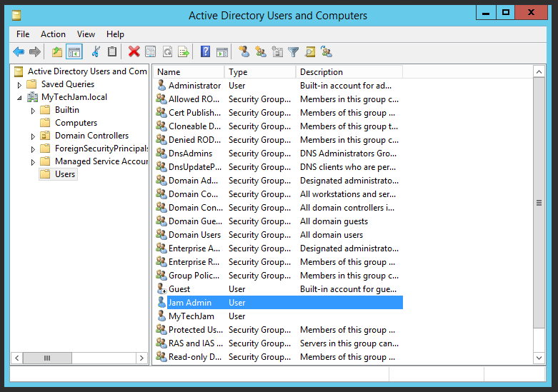Click the Forward arrow in the toolbar
The image size is (558, 392).
(x=35, y=52)
